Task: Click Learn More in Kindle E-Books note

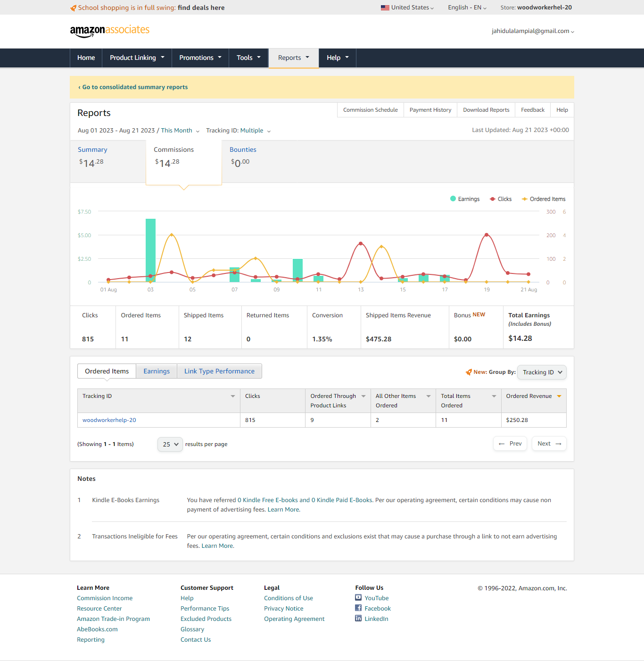Action: point(283,510)
